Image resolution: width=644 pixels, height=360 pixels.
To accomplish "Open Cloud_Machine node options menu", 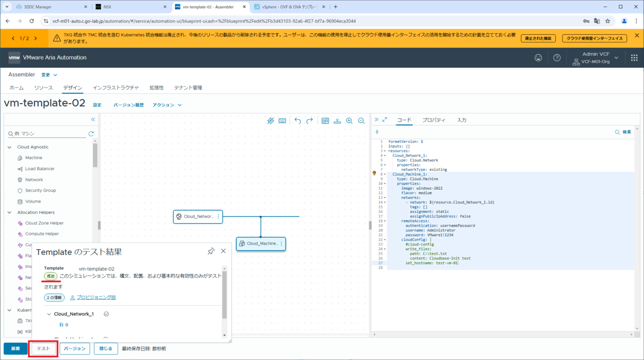I will pos(281,244).
